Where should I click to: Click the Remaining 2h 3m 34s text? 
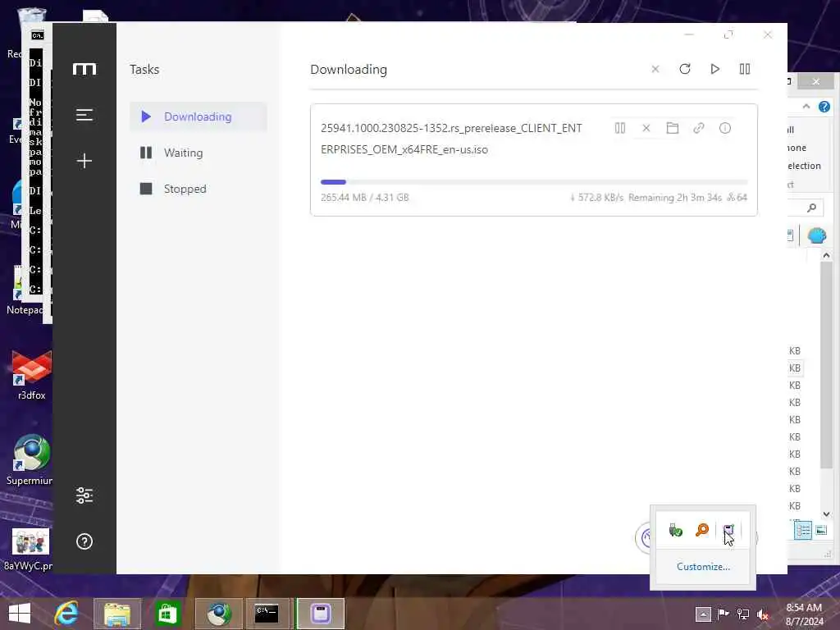click(675, 198)
